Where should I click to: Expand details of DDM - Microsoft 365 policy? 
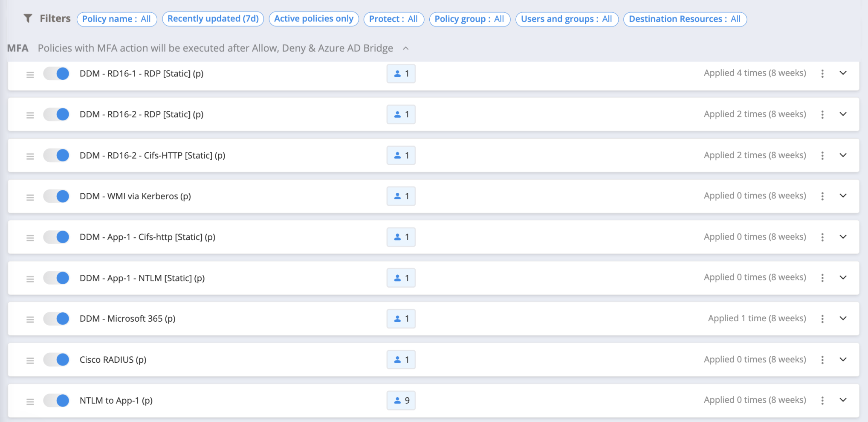pos(843,318)
